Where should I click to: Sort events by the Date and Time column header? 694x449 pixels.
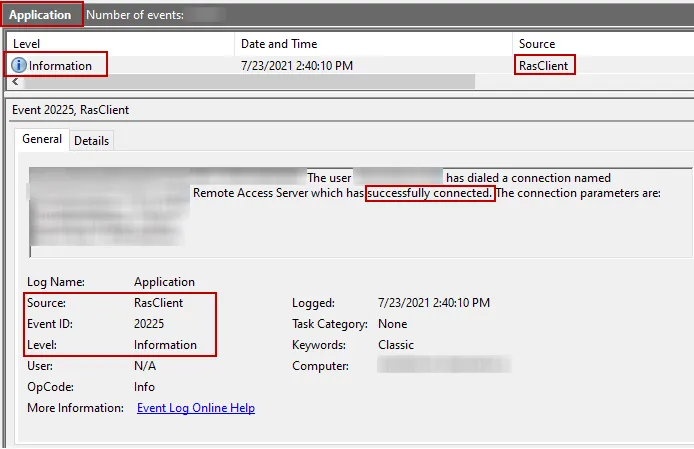click(277, 44)
